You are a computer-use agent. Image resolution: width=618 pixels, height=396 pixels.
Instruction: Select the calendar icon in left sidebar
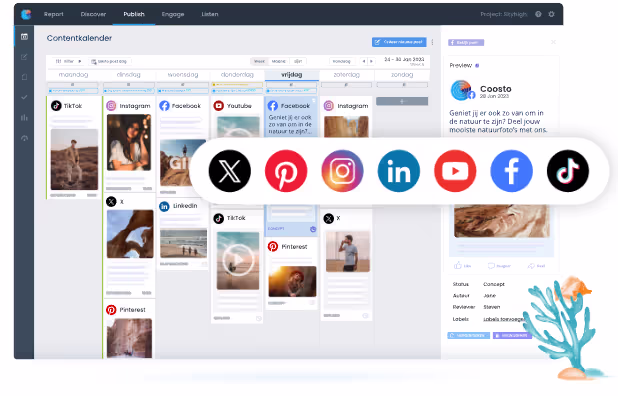[x=24, y=37]
